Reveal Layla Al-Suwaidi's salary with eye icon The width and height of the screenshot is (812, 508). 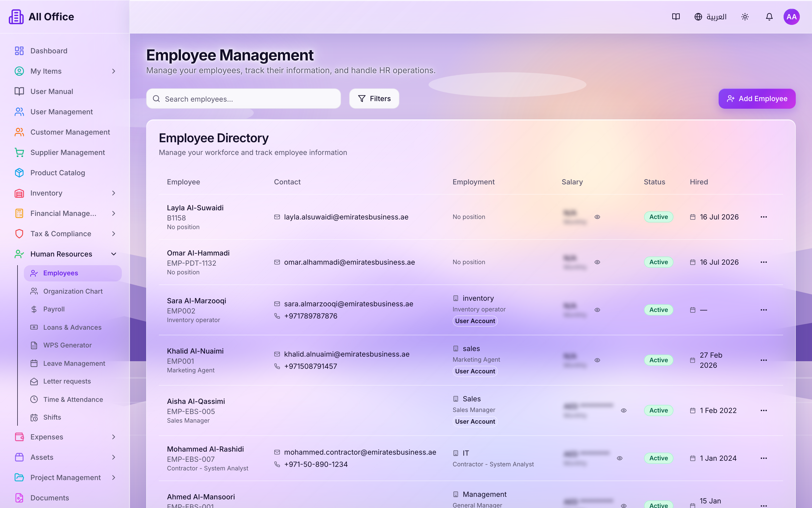coord(597,217)
